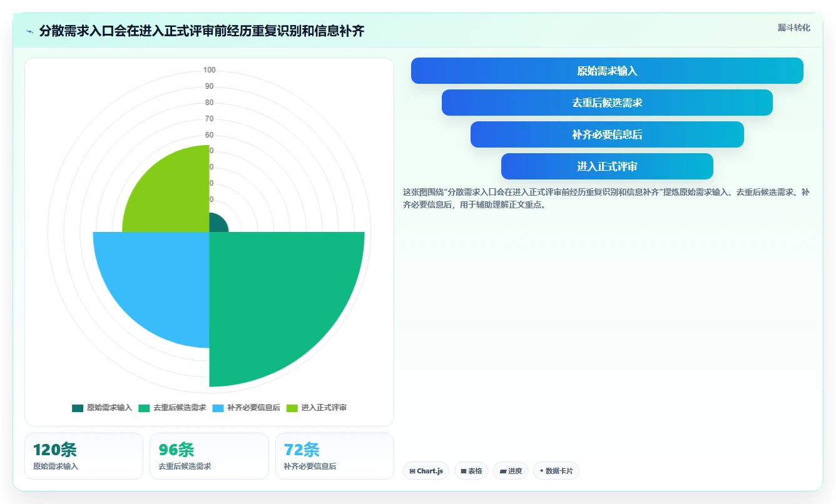
Task: Click the chart axis label 80
Action: coord(209,103)
